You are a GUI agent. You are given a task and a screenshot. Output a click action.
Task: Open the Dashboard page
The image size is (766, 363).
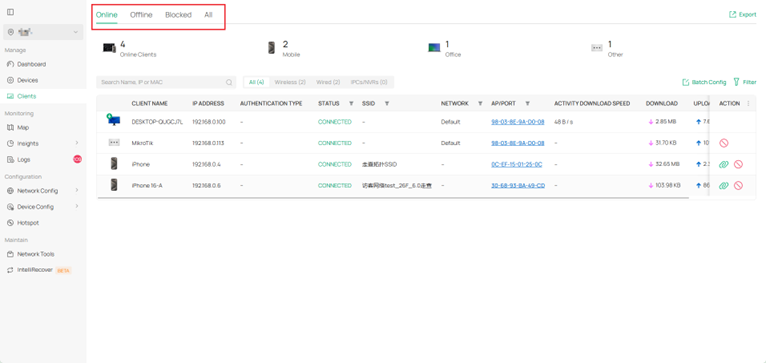click(x=31, y=64)
